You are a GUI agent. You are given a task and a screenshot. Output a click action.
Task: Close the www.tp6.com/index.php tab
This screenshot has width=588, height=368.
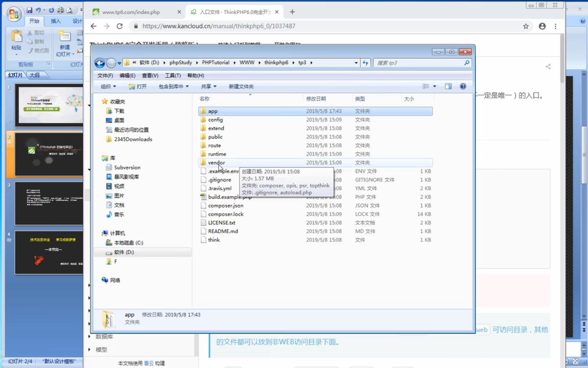tap(179, 12)
